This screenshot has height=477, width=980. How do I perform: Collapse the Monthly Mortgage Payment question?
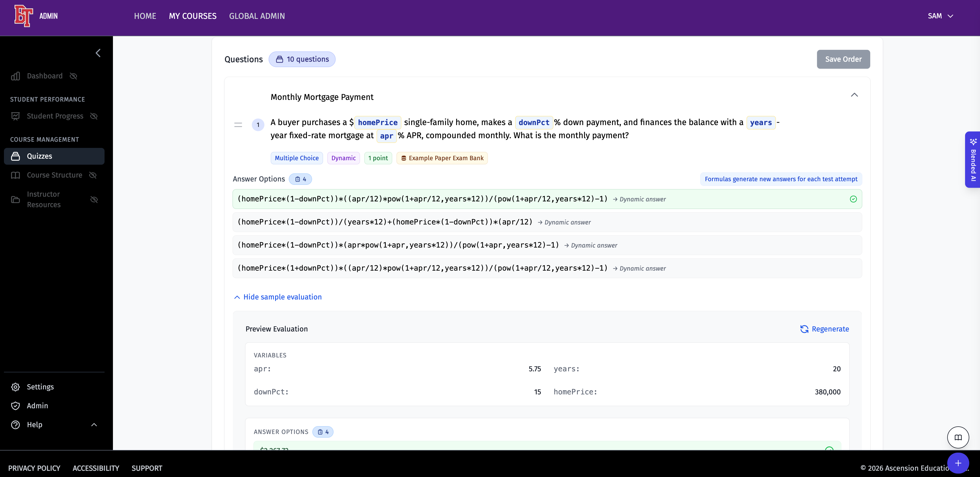tap(854, 95)
